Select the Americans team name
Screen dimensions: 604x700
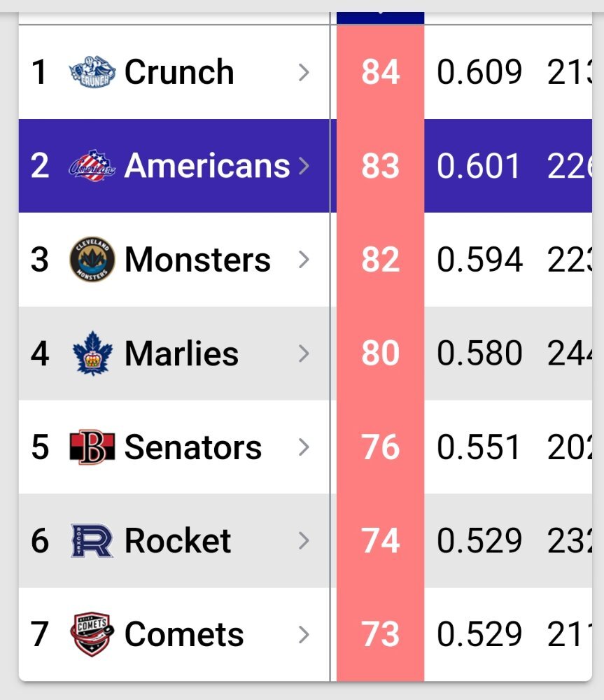(207, 166)
